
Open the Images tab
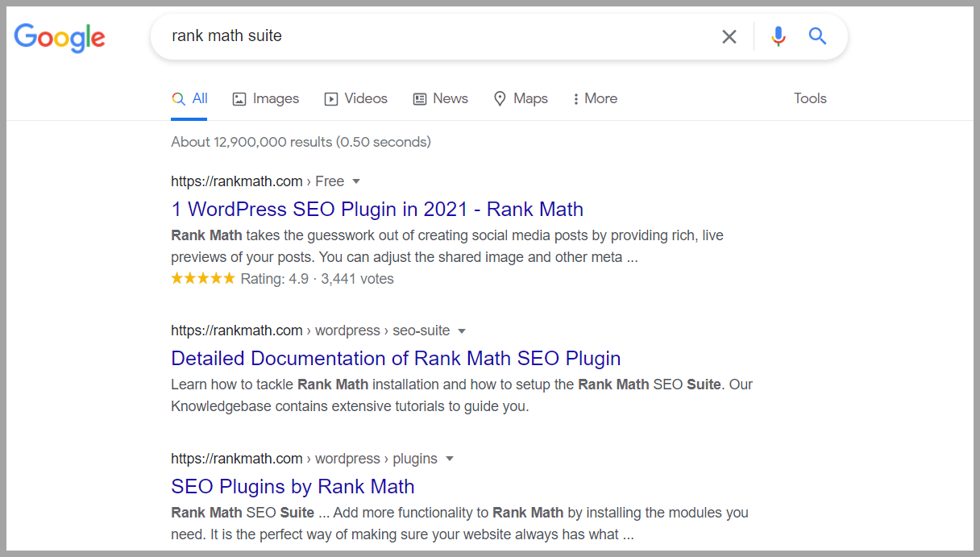265,98
